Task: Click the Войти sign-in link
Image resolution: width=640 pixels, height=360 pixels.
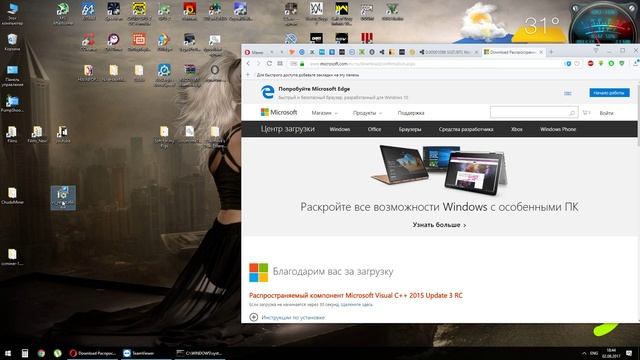Action: [x=606, y=113]
